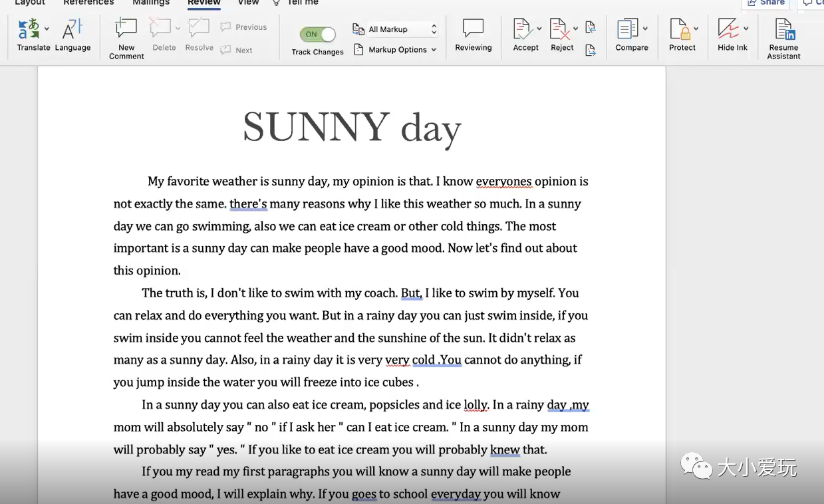Click the Share button
Screen dimensions: 824x504
pos(767,3)
